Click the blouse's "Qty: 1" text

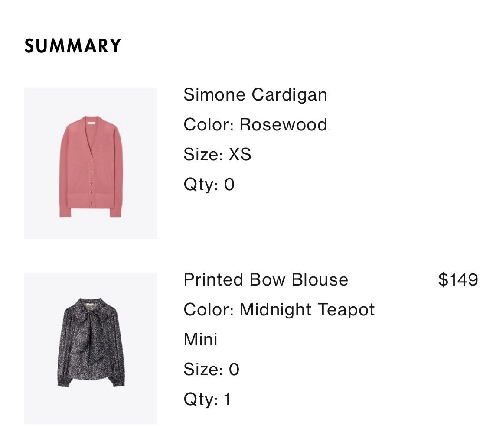207,399
